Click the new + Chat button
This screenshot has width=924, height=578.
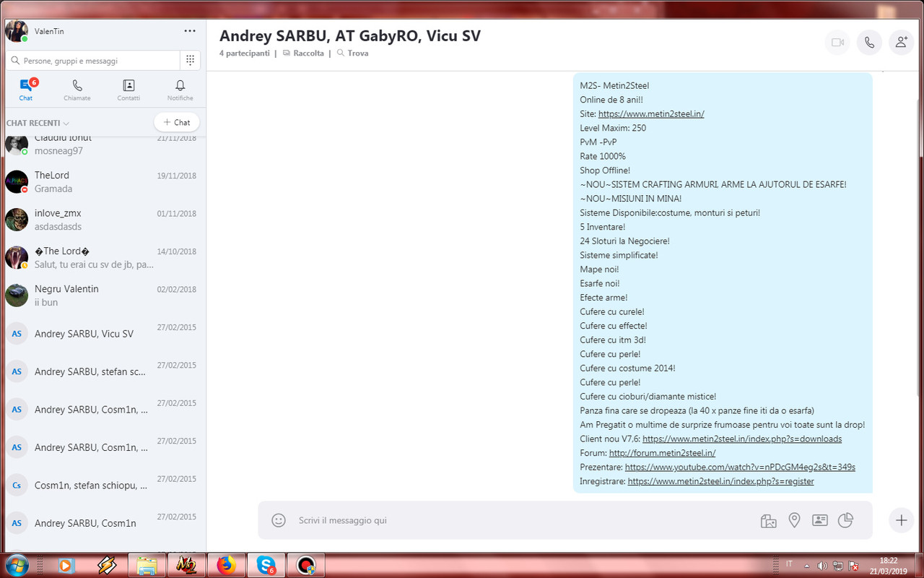pyautogui.click(x=177, y=123)
